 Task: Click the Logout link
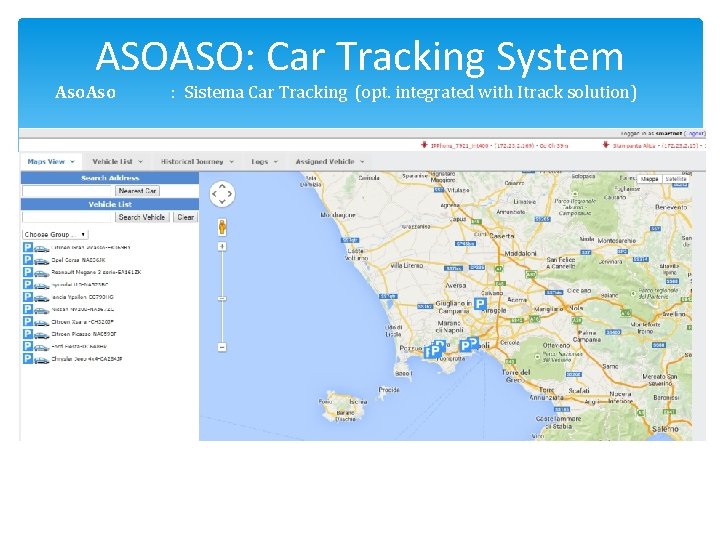click(694, 133)
